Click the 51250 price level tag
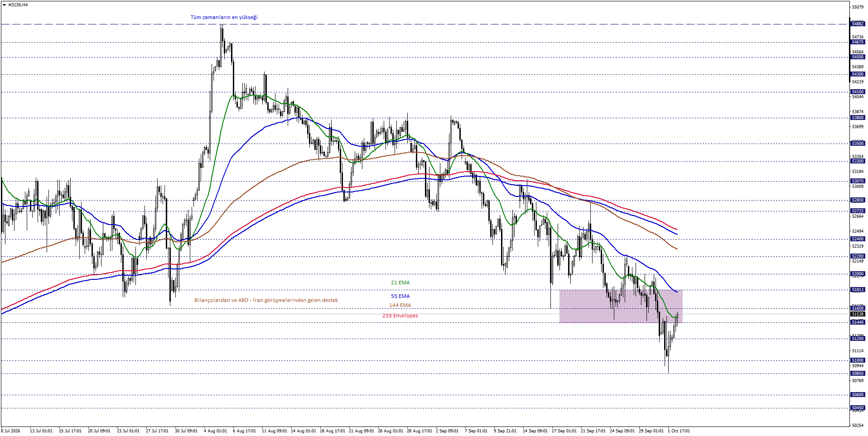868x436 pixels. 858,339
